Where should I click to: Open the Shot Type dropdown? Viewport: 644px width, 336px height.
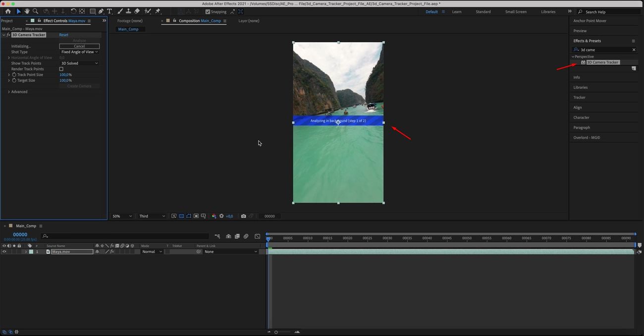(x=79, y=52)
